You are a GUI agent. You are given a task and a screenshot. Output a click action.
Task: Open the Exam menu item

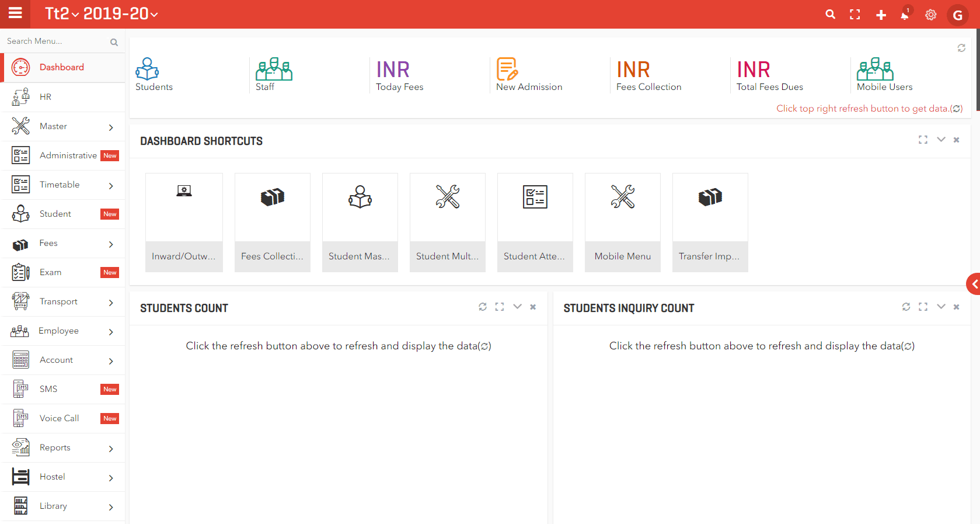pos(50,272)
